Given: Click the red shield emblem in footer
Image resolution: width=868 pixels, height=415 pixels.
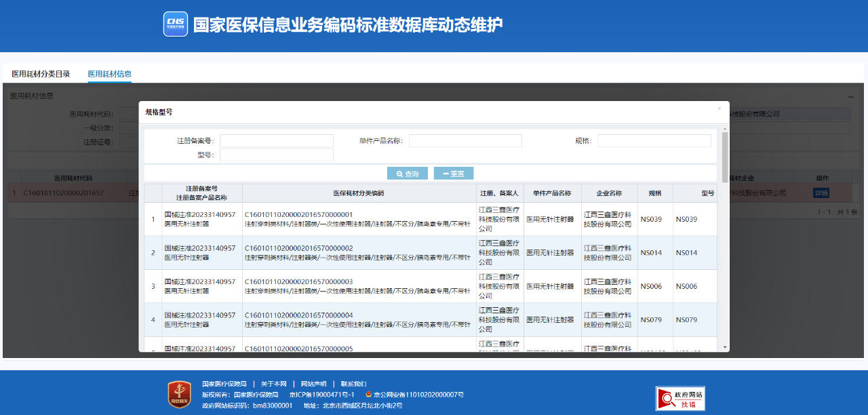Looking at the screenshot, I should (180, 394).
